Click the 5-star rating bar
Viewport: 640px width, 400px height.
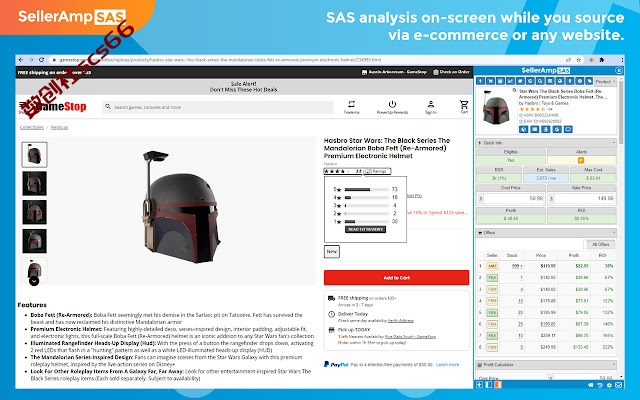tap(366, 189)
